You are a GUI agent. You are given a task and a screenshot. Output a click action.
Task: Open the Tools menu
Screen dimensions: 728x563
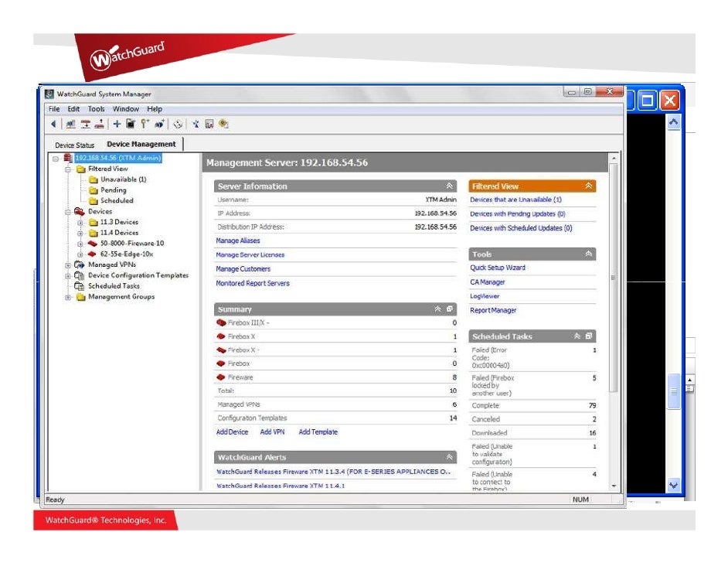click(x=96, y=109)
